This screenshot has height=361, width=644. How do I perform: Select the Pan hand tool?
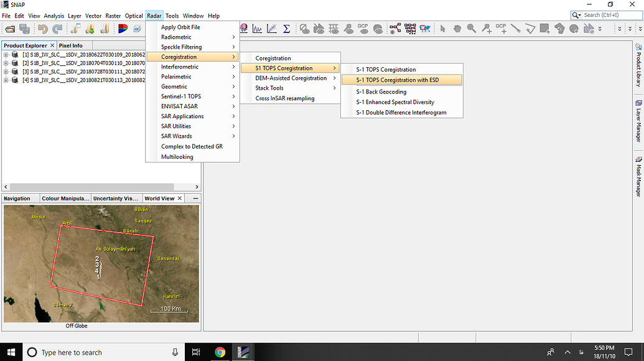[457, 29]
